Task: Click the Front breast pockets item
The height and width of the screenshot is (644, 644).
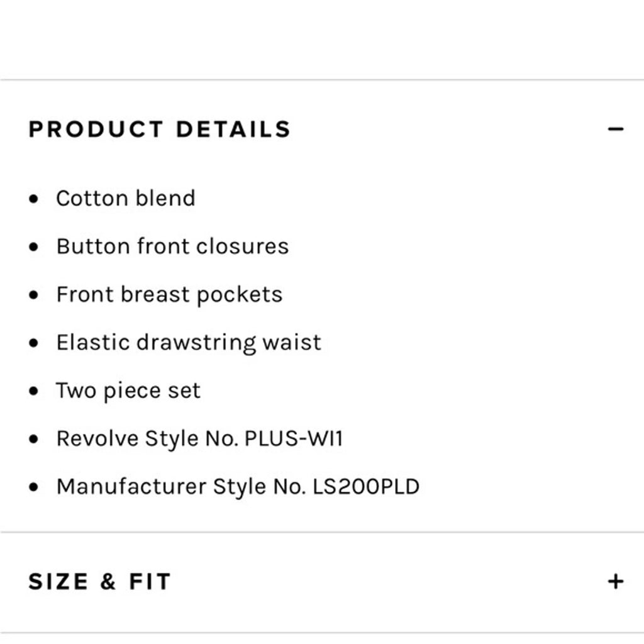Action: click(x=169, y=295)
